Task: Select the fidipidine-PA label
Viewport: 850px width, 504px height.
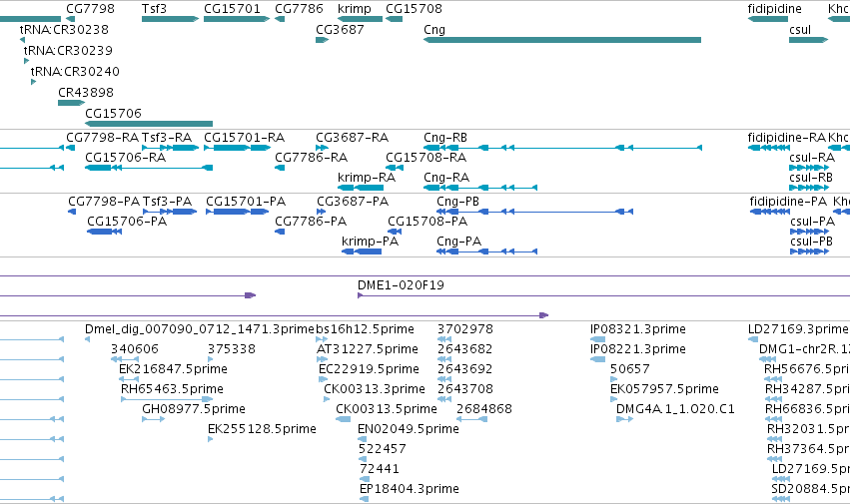Action: coord(788,201)
